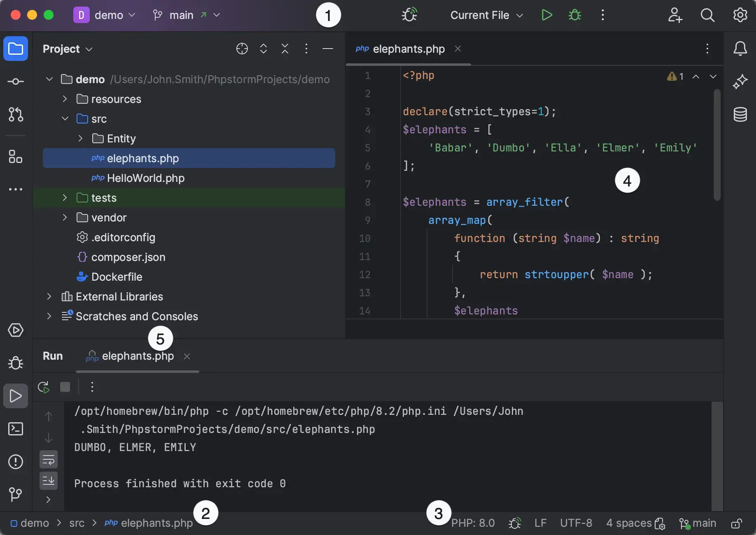Screen dimensions: 756x535
Task: Open the Database tool window
Action: click(x=740, y=114)
